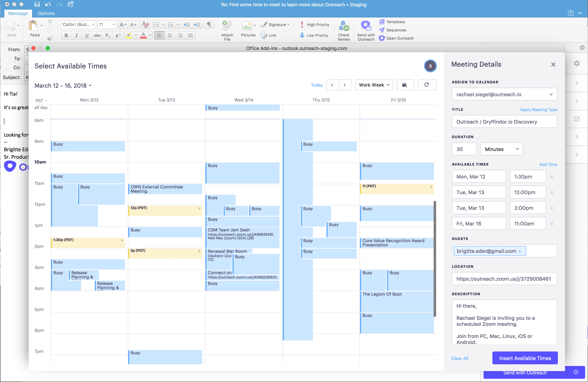Toggle underline formatting button
The width and height of the screenshot is (588, 382).
pos(87,35)
